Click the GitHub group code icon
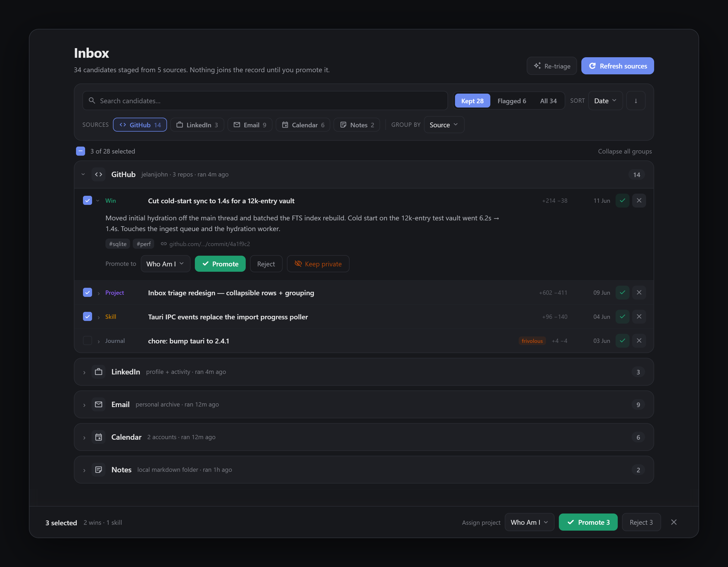The image size is (728, 567). [99, 174]
